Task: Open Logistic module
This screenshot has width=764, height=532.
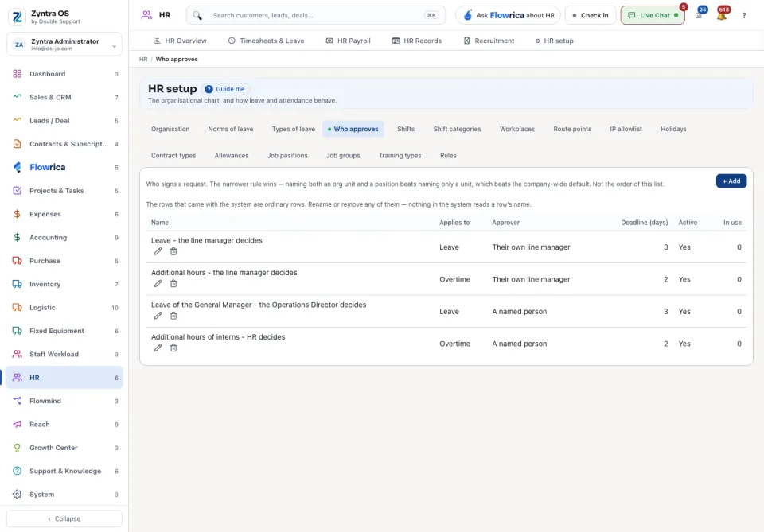Action: (64, 308)
